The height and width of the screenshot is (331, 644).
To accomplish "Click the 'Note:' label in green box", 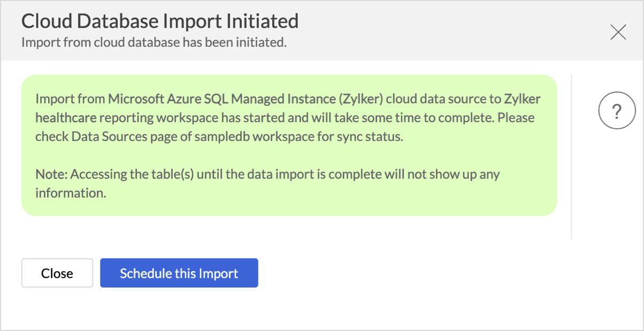I will click(x=51, y=175).
